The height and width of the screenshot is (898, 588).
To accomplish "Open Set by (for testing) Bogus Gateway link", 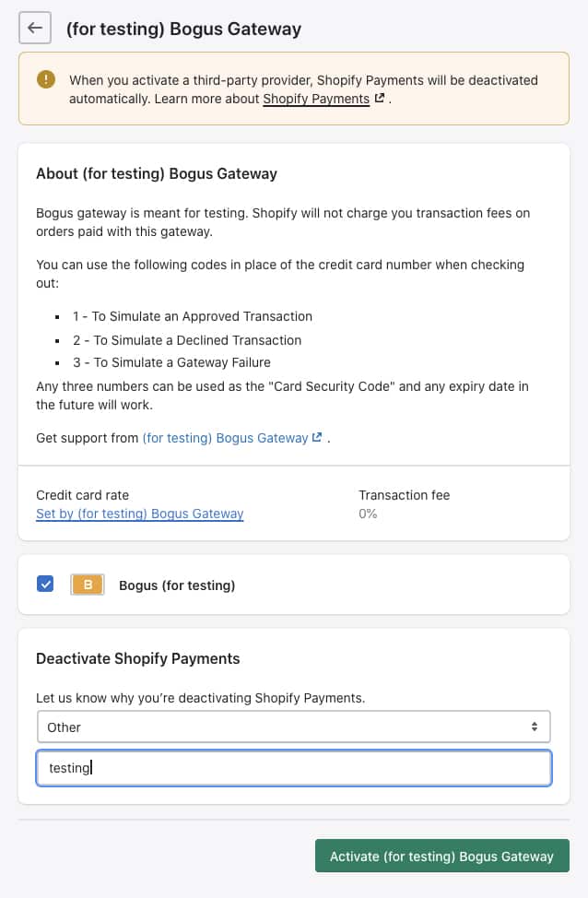I will tap(140, 514).
